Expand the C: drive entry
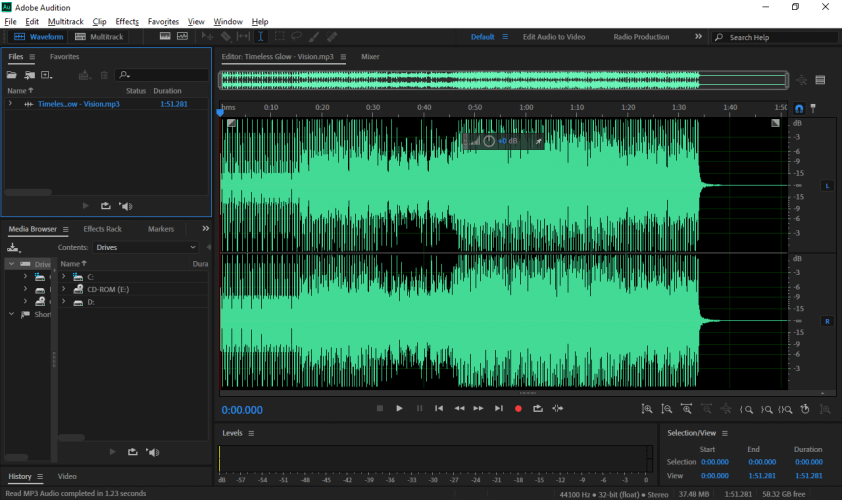 click(x=63, y=277)
